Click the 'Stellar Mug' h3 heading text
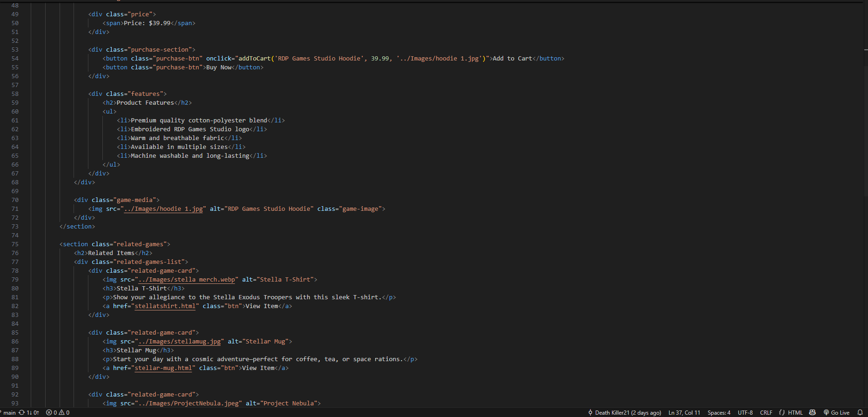 136,350
